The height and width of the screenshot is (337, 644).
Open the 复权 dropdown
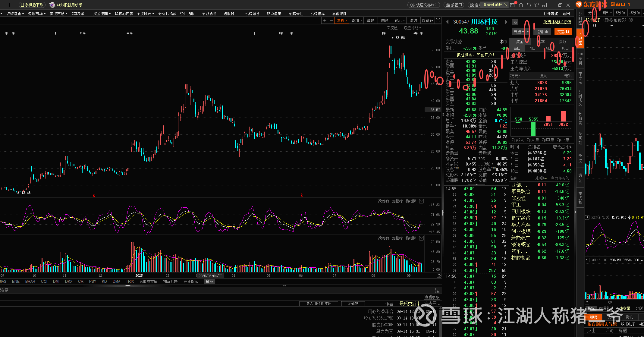[342, 20]
